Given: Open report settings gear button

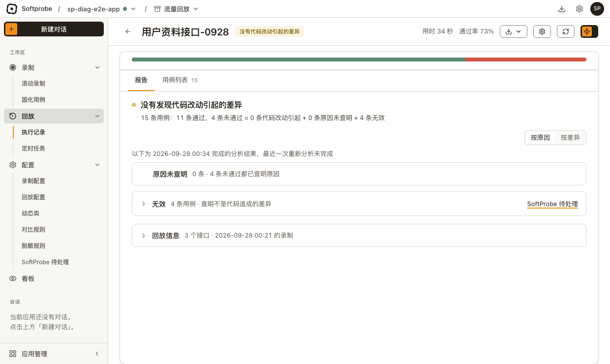Looking at the screenshot, I should point(542,31).
